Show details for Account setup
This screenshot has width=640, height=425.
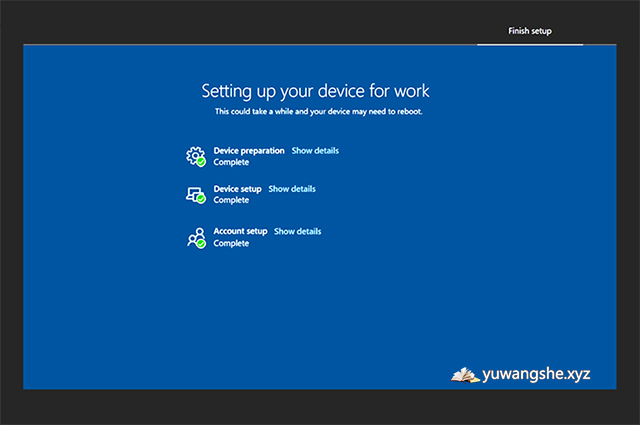(298, 231)
